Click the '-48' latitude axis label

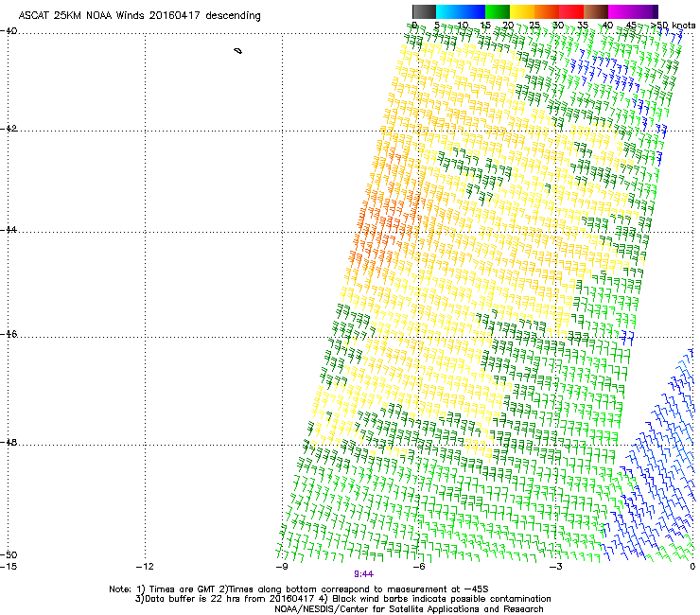point(9,442)
